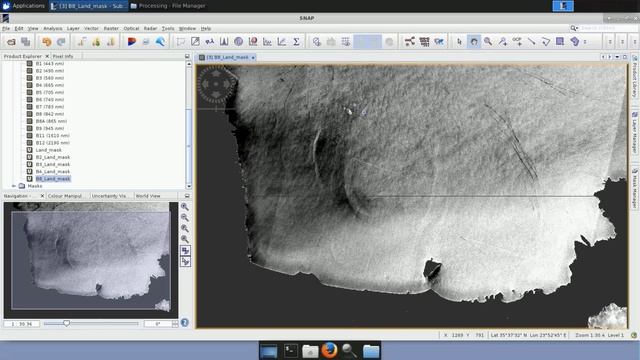The image size is (640, 360).
Task: Open the File menu
Action: 6,29
